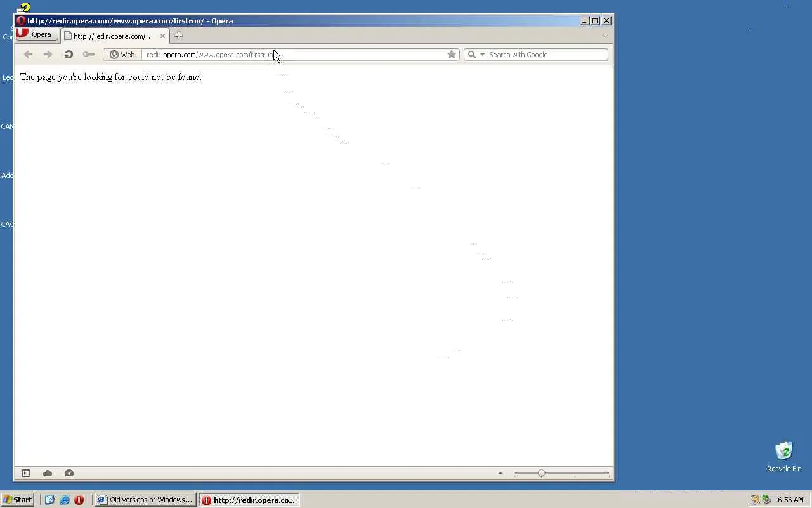Minimize the Opera window

584,21
